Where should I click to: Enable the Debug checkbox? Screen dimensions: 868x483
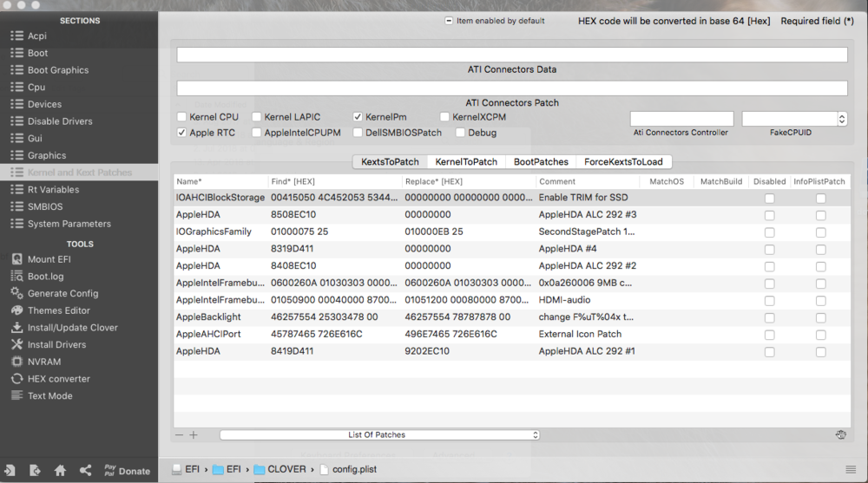click(460, 133)
